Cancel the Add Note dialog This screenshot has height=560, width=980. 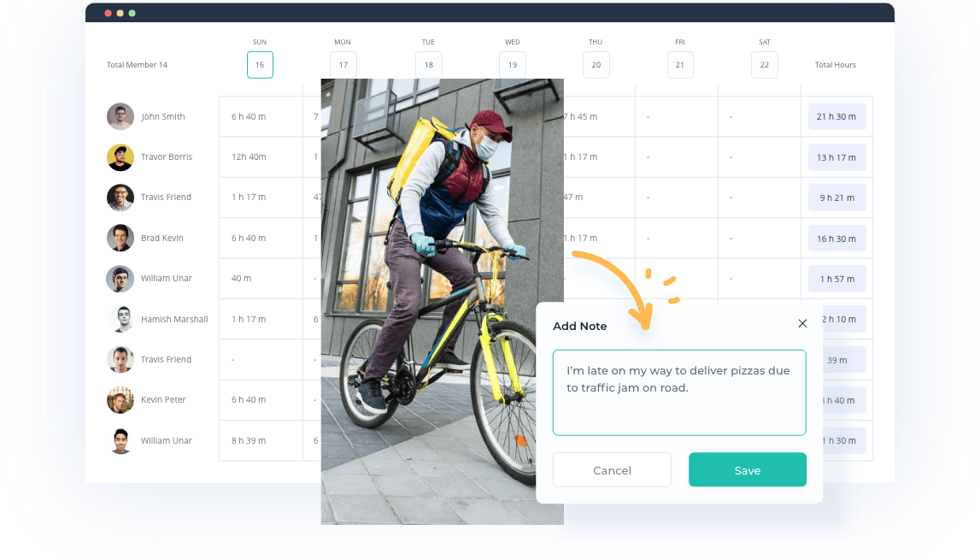click(x=612, y=469)
